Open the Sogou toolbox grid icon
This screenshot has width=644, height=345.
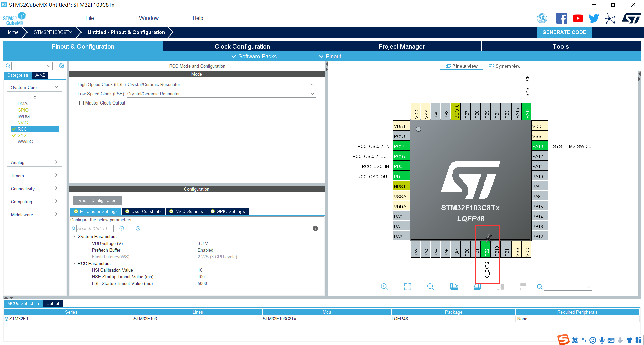tap(638, 340)
